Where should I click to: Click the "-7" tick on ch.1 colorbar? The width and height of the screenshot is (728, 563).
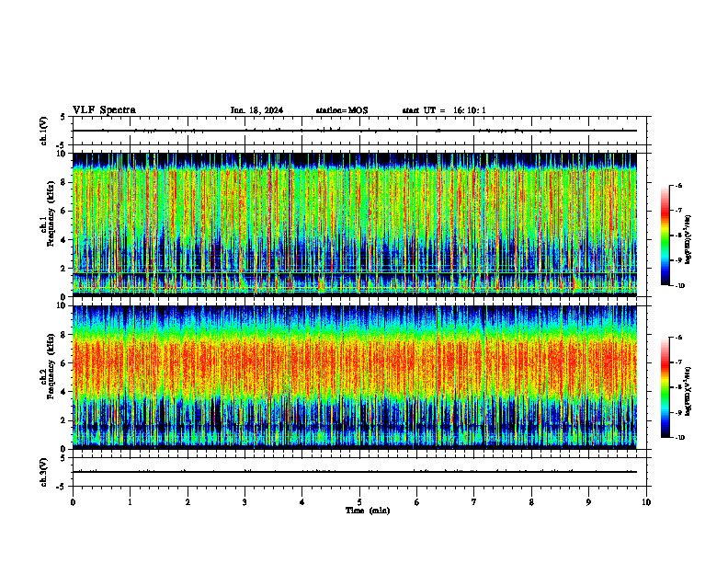click(678, 211)
